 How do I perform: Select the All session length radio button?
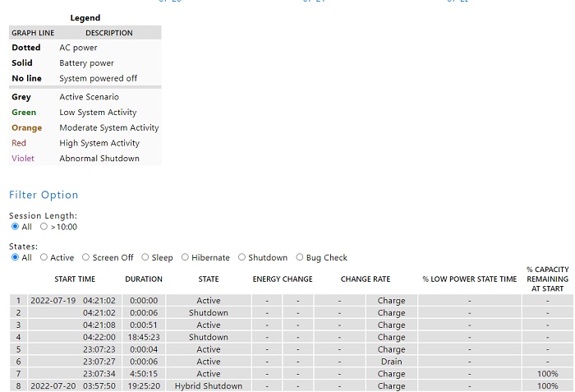point(15,227)
